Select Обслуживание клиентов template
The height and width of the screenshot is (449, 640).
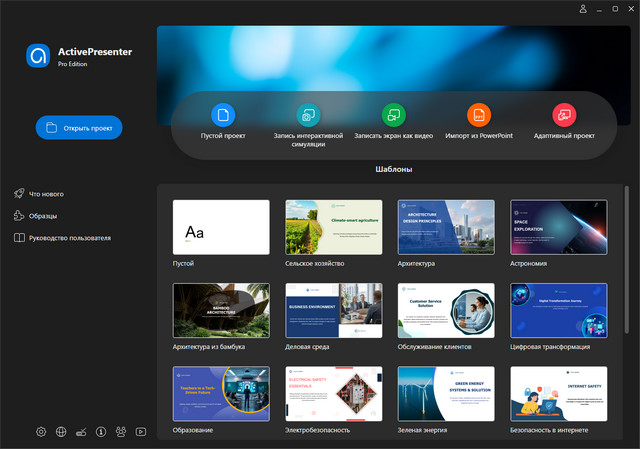coord(446,310)
